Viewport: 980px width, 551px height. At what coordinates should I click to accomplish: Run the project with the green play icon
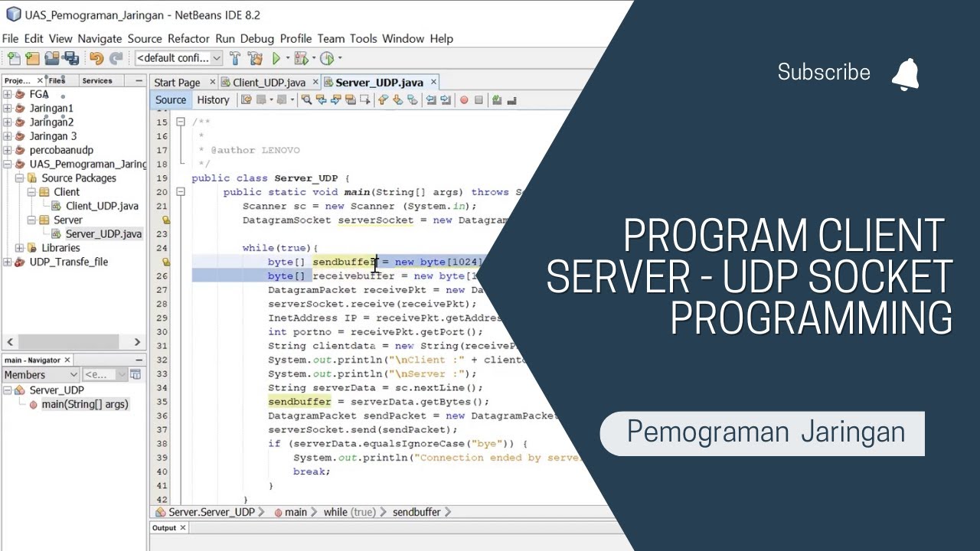(x=276, y=58)
